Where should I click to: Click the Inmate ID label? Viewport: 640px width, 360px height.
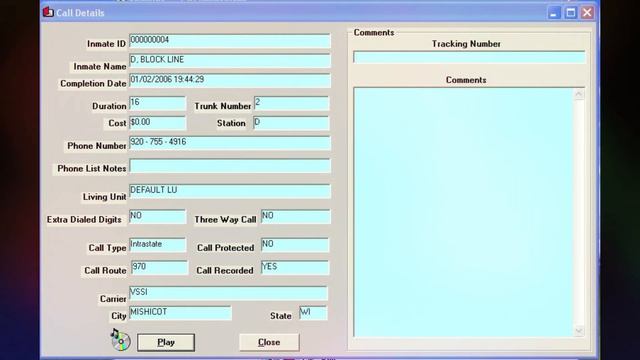107,44
